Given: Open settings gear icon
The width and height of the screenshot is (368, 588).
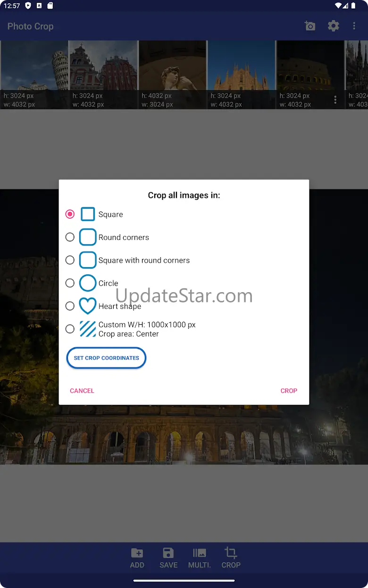Looking at the screenshot, I should 334,26.
